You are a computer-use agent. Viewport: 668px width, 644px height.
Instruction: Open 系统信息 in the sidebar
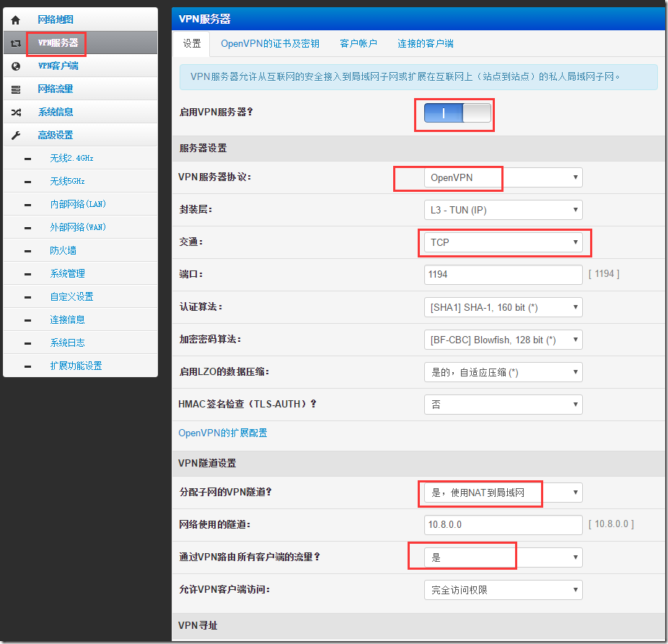[56, 112]
